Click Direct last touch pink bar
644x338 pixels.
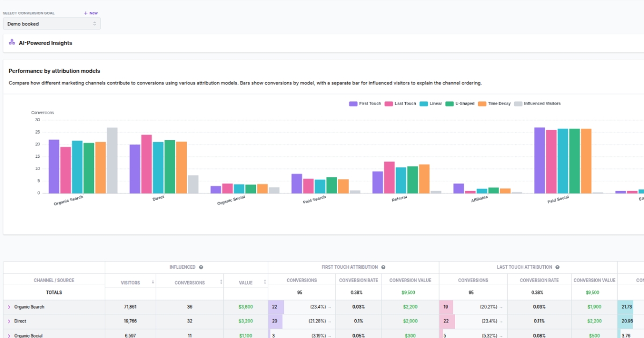coord(147,164)
